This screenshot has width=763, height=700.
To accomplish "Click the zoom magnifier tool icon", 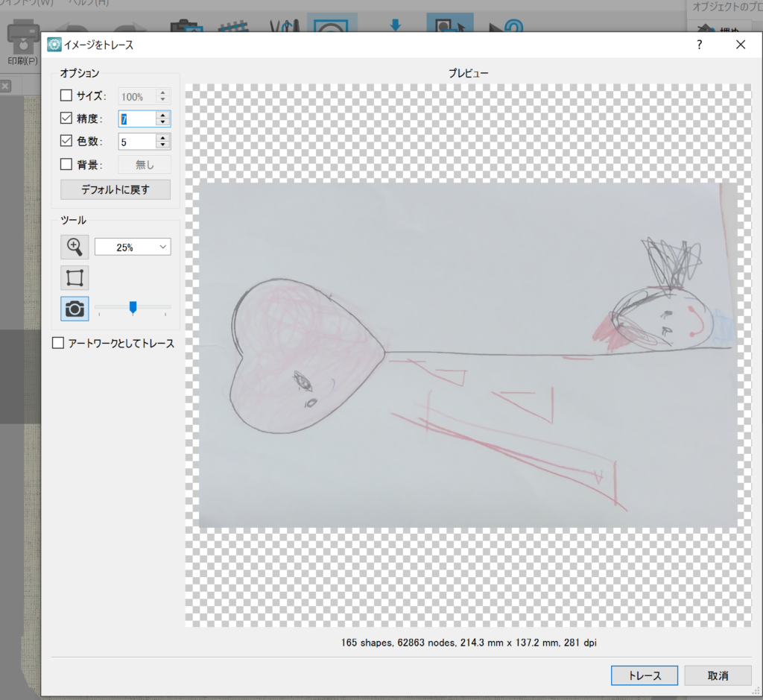I will click(x=75, y=247).
